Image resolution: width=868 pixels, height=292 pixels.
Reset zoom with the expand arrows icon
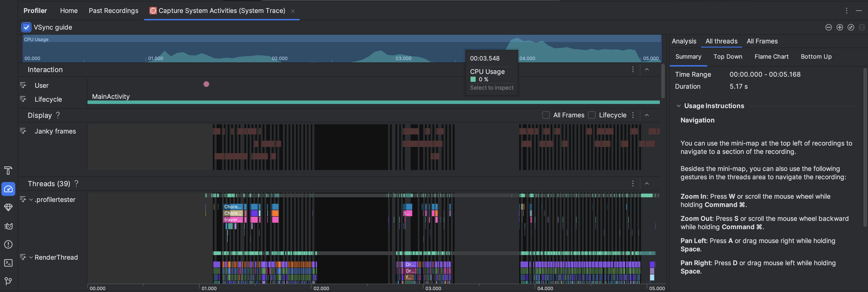click(850, 27)
